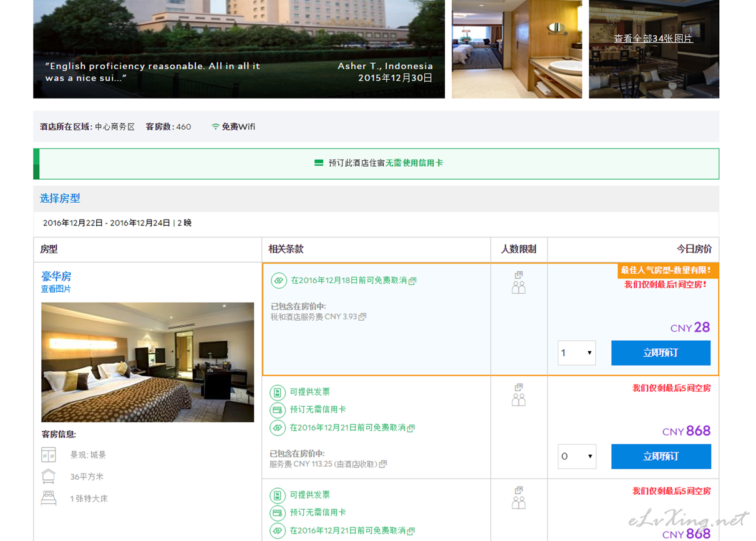Click the first CNY 868 price

[x=686, y=431]
